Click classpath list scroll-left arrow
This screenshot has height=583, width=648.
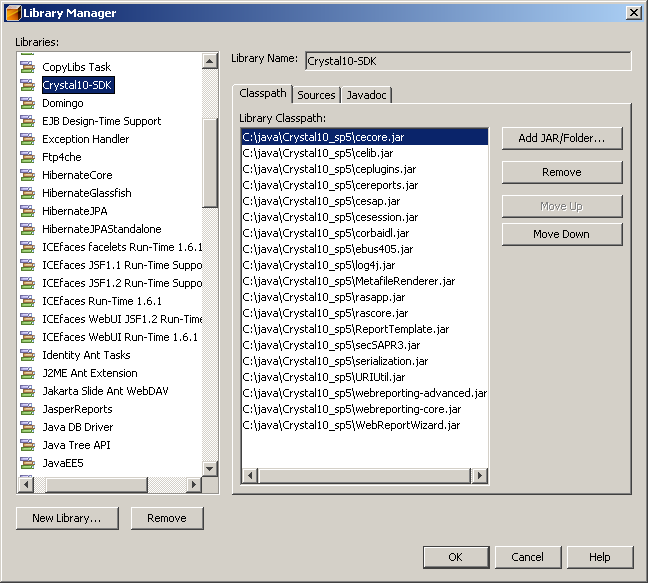point(250,476)
